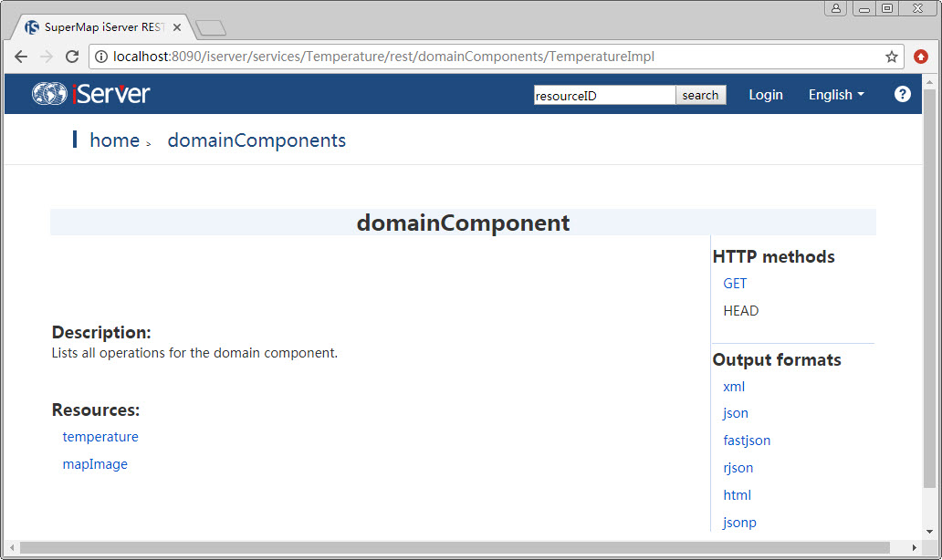Open a new blank browser tab
This screenshot has height=560, width=942.
pos(211,28)
